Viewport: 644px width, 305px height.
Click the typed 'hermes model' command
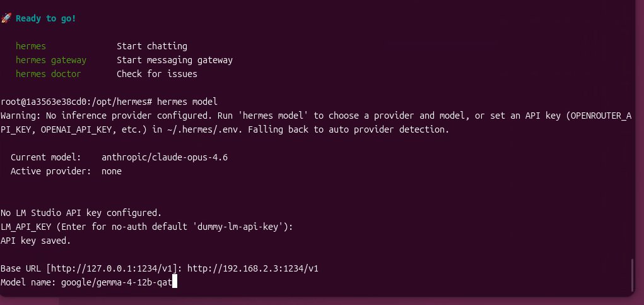pos(187,102)
